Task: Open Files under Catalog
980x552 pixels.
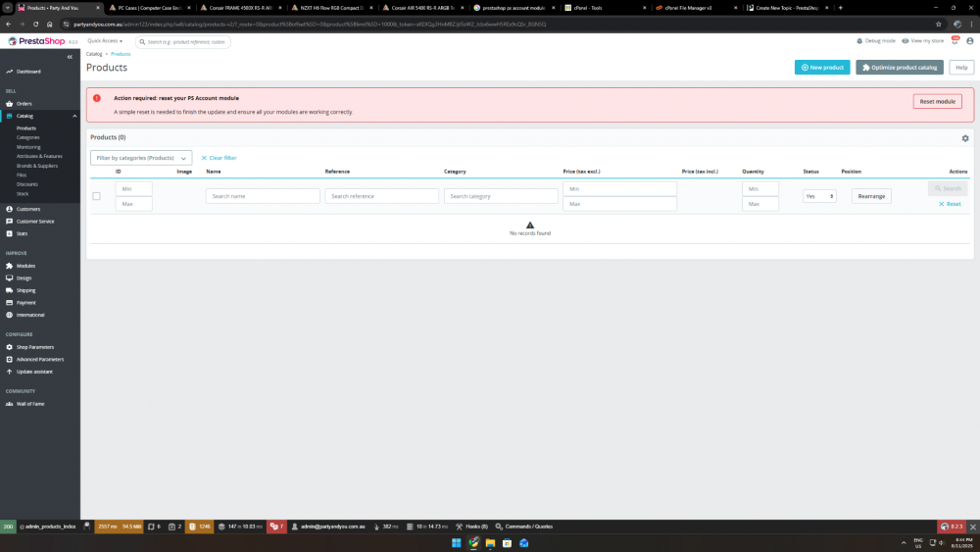Action: coord(22,176)
